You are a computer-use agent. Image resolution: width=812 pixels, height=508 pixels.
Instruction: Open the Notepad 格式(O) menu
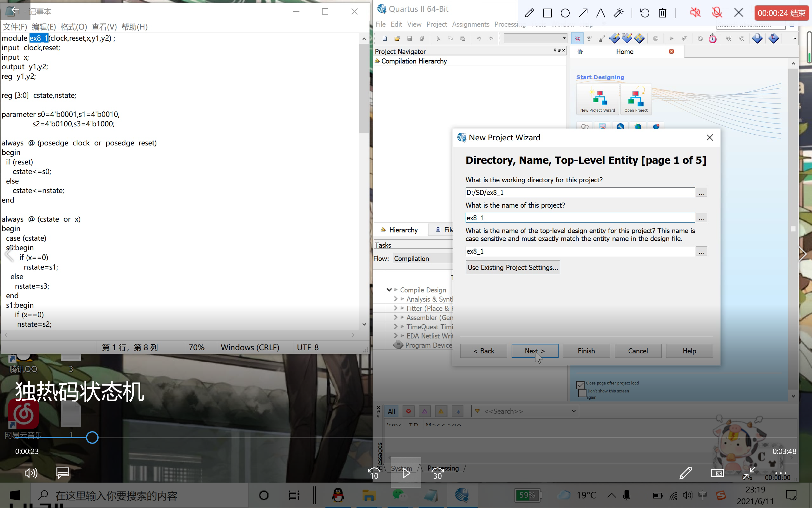click(x=74, y=27)
